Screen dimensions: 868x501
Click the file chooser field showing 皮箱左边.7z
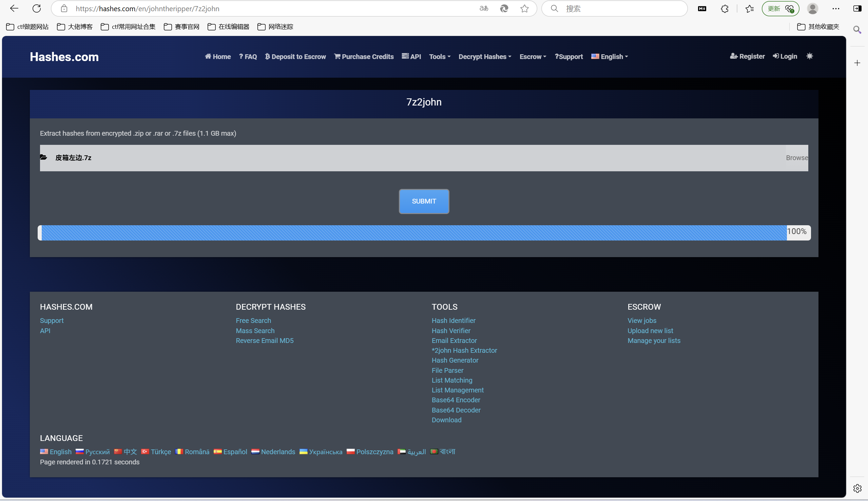[424, 158]
